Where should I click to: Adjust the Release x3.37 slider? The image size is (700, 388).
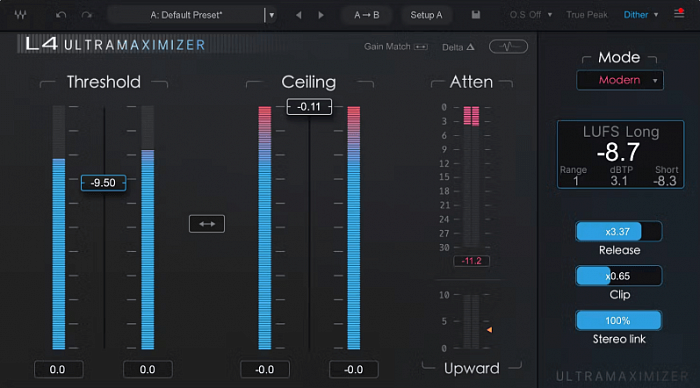tap(619, 232)
